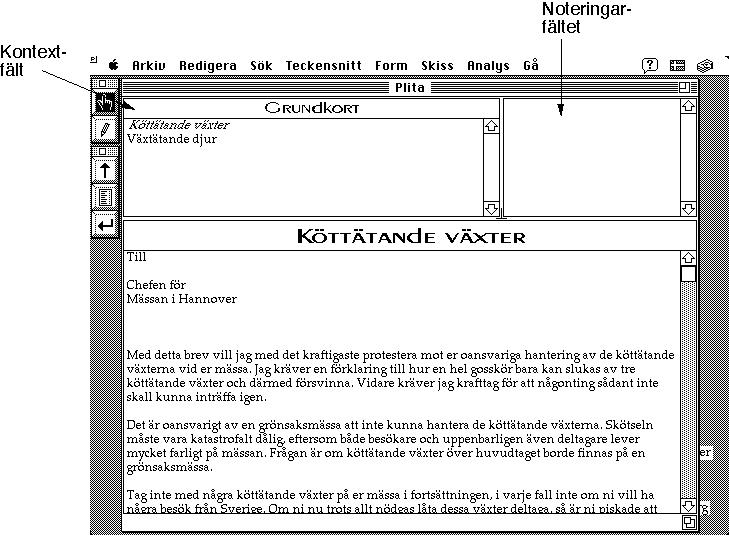
Task: Open the Teckensnitt menu
Action: click(x=324, y=66)
